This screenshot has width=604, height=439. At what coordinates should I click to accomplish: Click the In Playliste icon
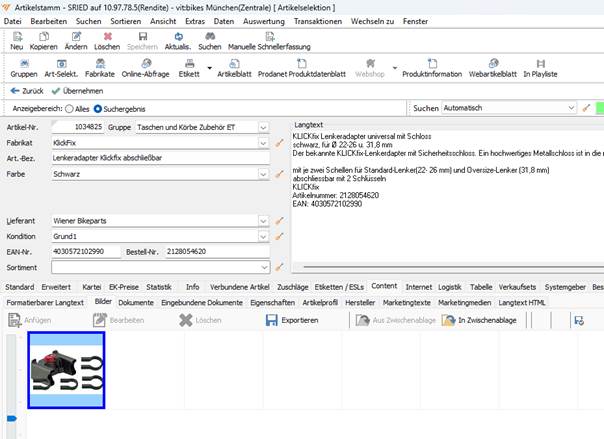point(540,64)
